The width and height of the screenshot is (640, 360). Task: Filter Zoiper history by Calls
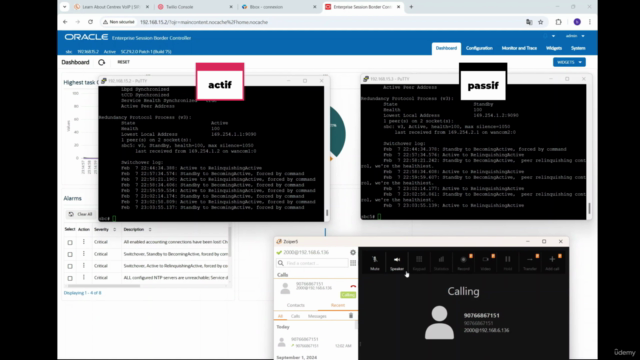point(295,316)
